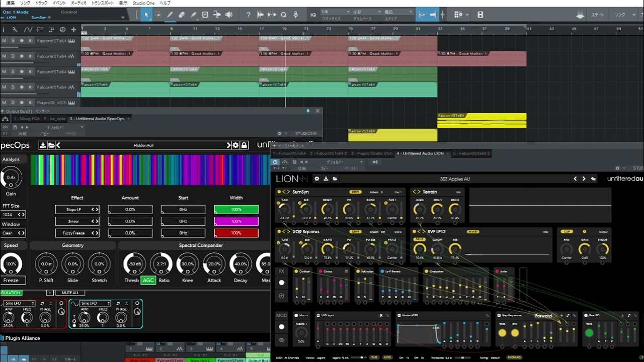
Task: Click the SpecOps lock icon
Action: tap(244, 145)
